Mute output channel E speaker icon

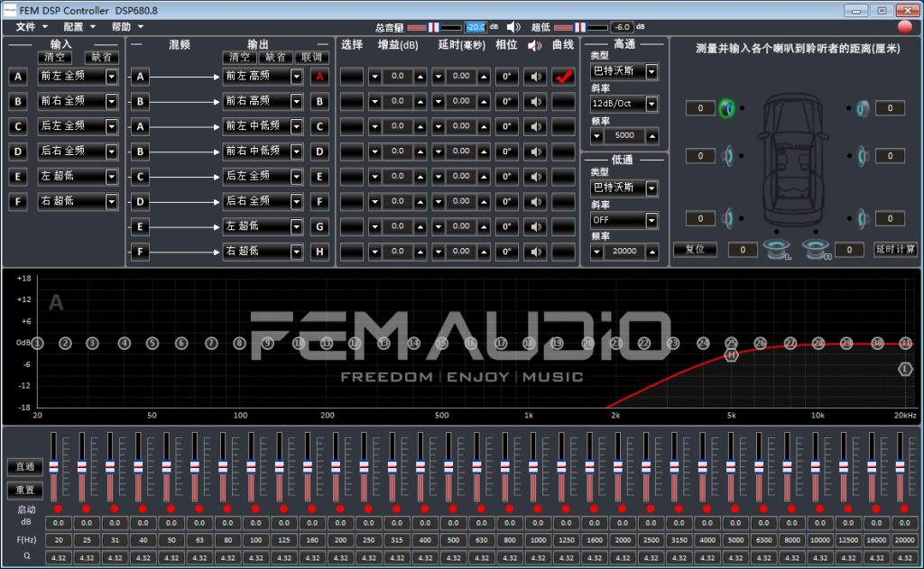tap(535, 177)
